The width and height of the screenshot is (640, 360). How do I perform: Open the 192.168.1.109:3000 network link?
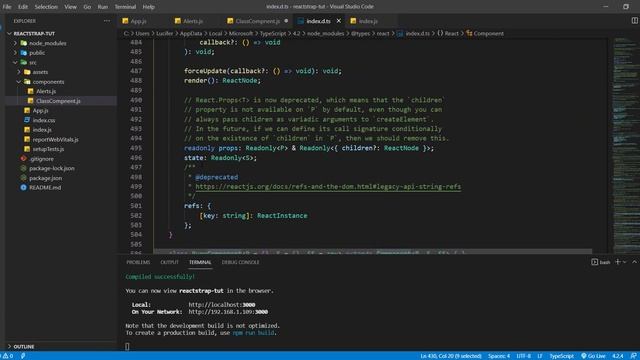click(228, 312)
